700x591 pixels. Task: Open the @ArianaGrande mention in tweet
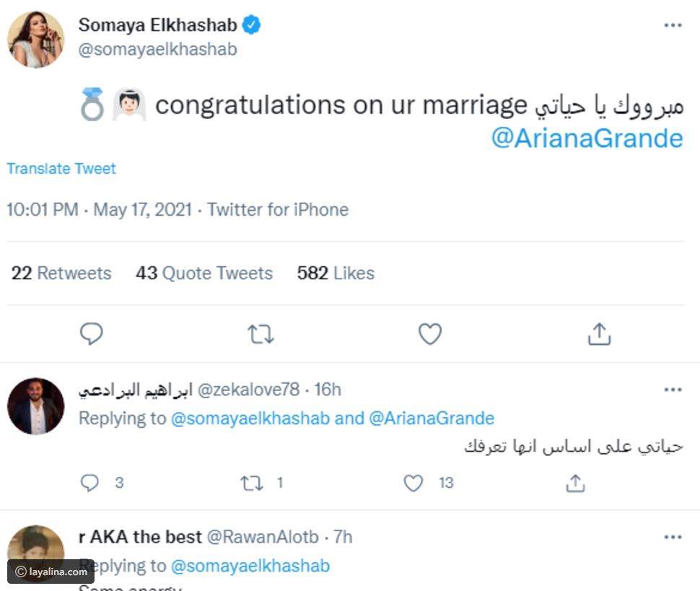pos(587,137)
